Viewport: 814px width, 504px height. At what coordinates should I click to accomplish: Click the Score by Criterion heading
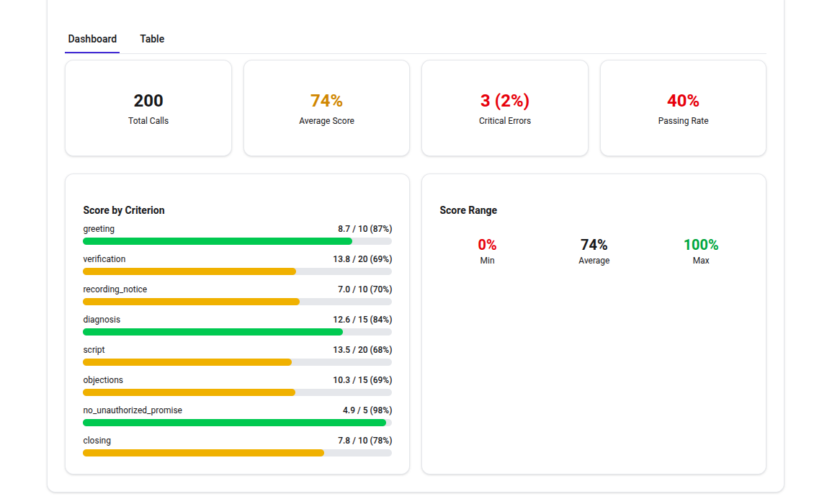[x=124, y=210]
